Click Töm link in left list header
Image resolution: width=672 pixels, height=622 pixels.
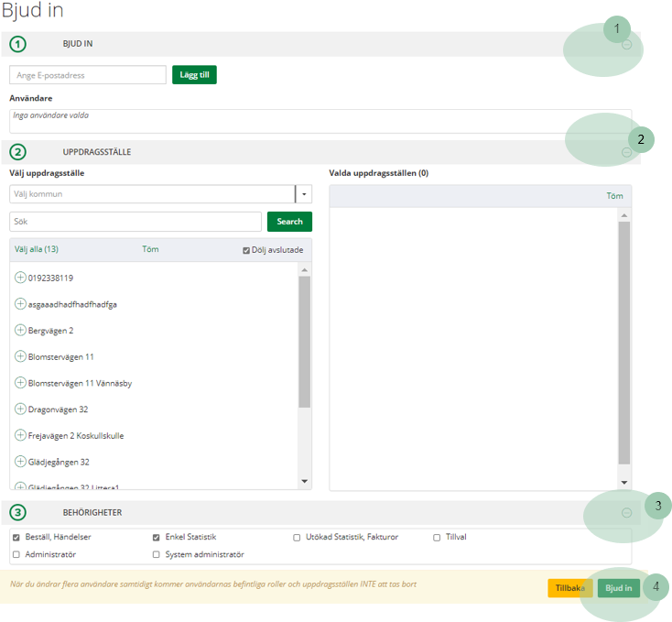point(150,249)
